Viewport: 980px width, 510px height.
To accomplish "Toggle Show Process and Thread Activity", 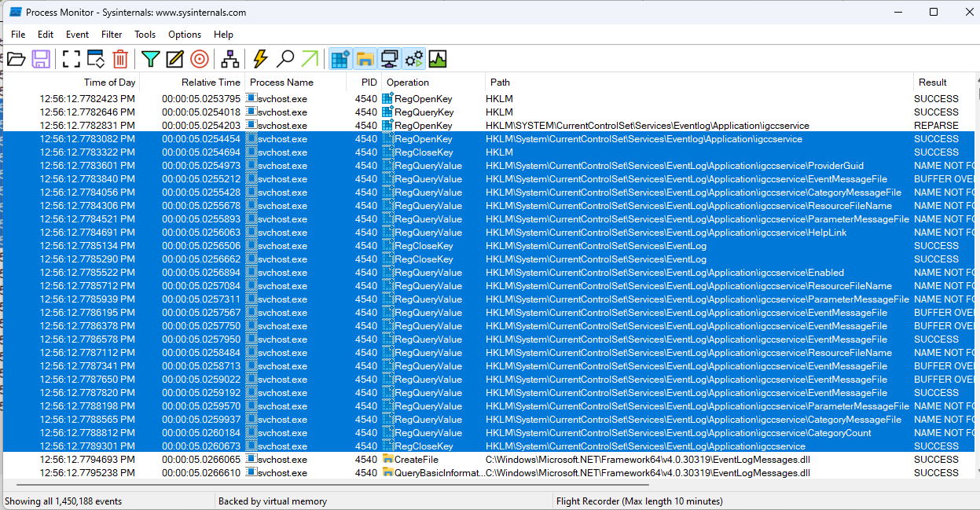I will [x=413, y=59].
